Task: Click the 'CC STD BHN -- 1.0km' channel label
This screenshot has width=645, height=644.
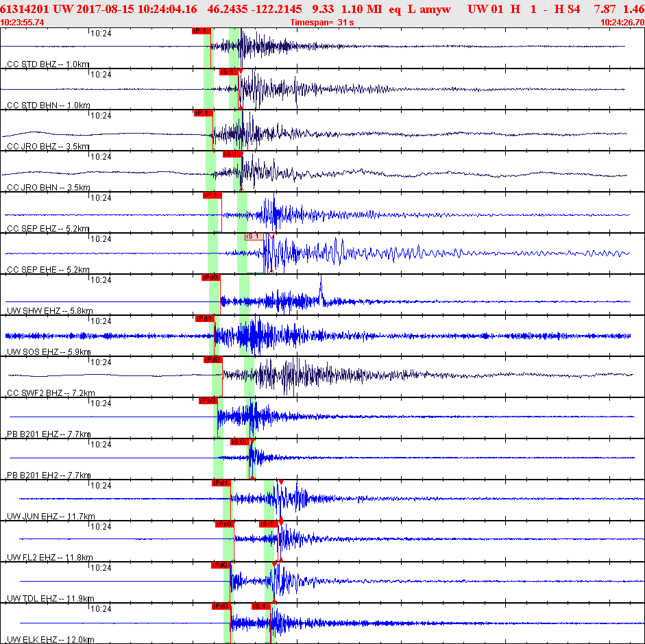Action: coord(49,106)
